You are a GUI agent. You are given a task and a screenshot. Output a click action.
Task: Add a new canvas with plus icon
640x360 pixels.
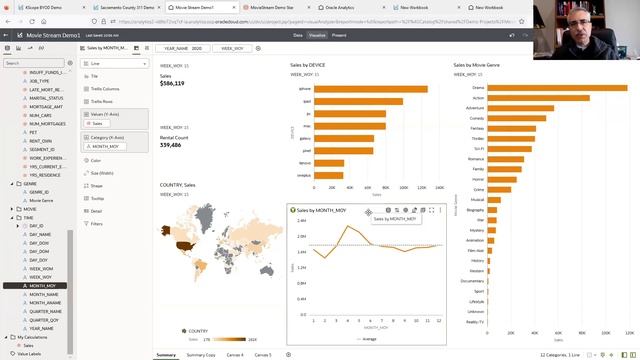pyautogui.click(x=289, y=355)
